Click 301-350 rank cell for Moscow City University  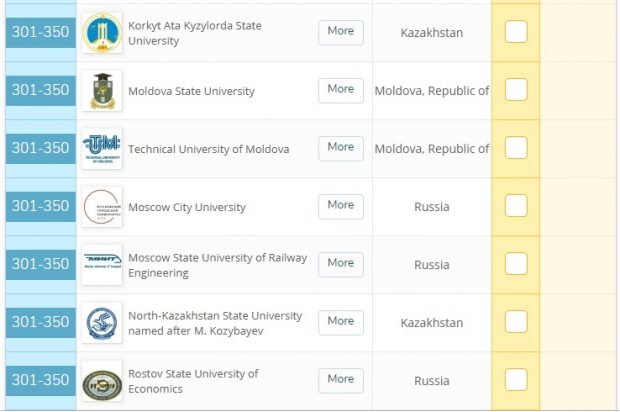pyautogui.click(x=40, y=206)
